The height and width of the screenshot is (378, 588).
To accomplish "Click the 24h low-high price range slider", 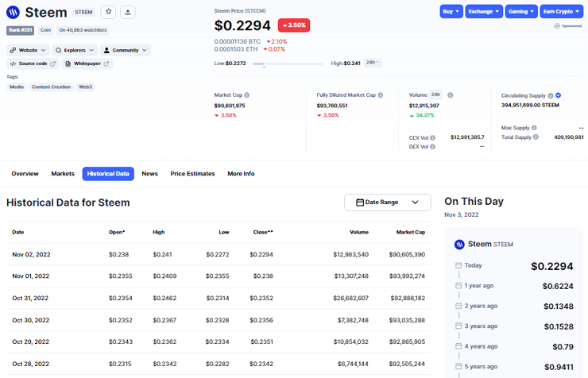I will pos(288,64).
